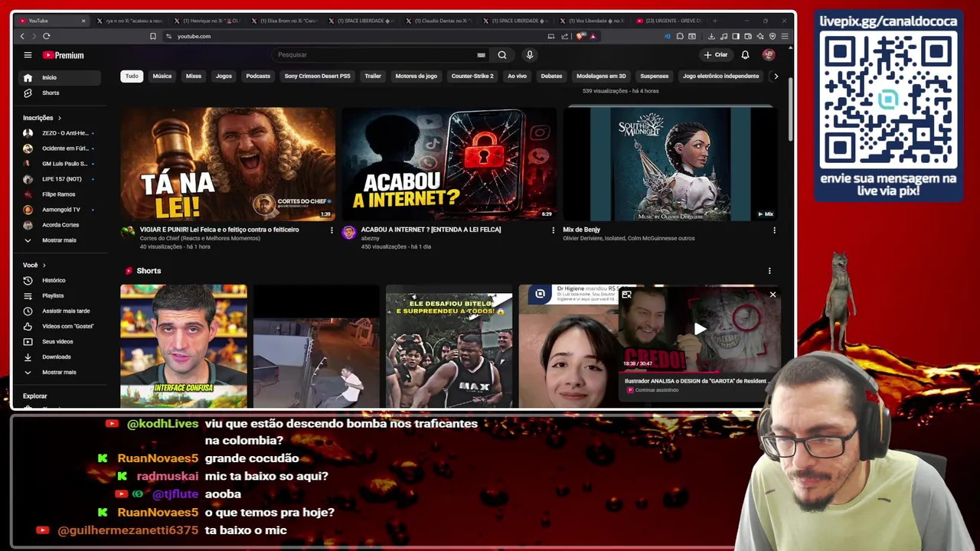Viewport: 980px width, 551px height.
Task: Open Seus vídeos in the sidebar
Action: (60, 341)
